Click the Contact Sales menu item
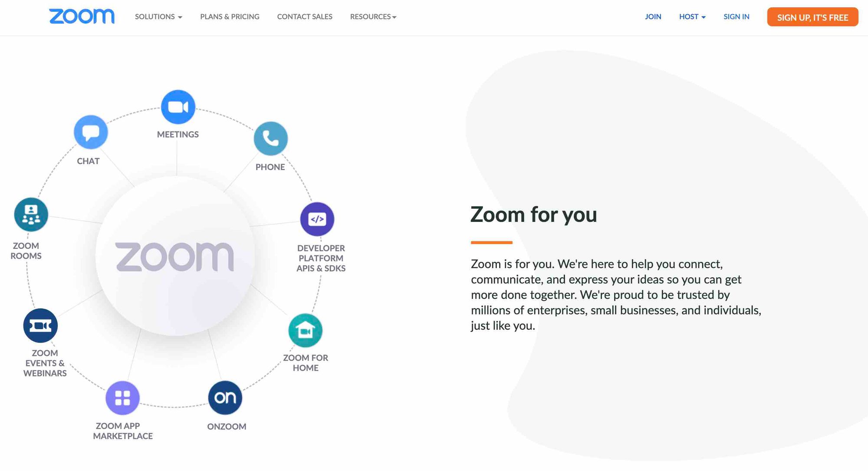The image size is (868, 471). (304, 16)
